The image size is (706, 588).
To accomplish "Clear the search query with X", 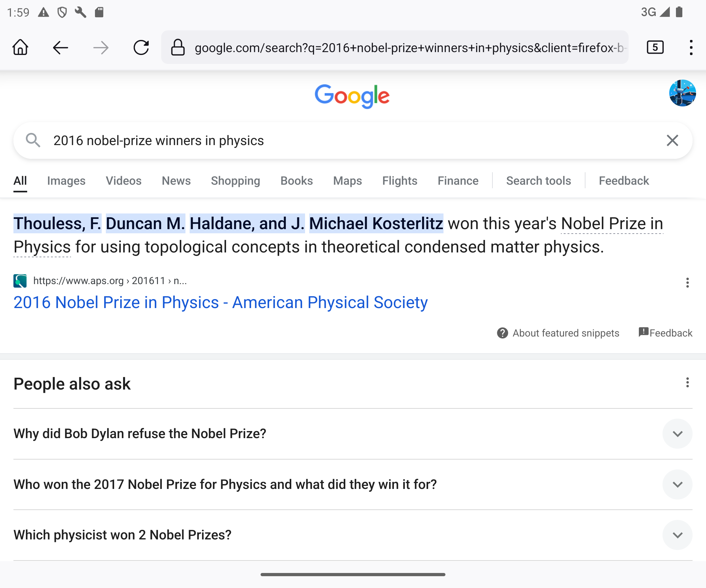I will [x=672, y=140].
